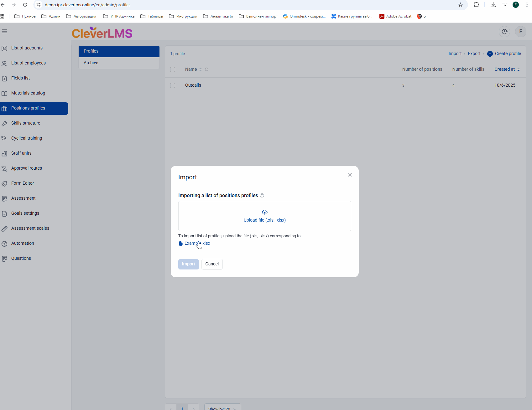The width and height of the screenshot is (532, 410).
Task: Click the Name column search icon
Action: 207,69
